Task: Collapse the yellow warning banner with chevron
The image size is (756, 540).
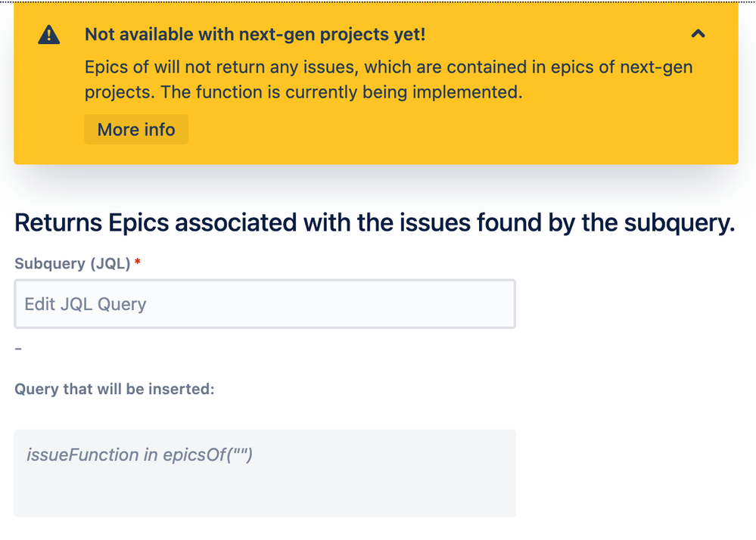Action: coord(698,34)
